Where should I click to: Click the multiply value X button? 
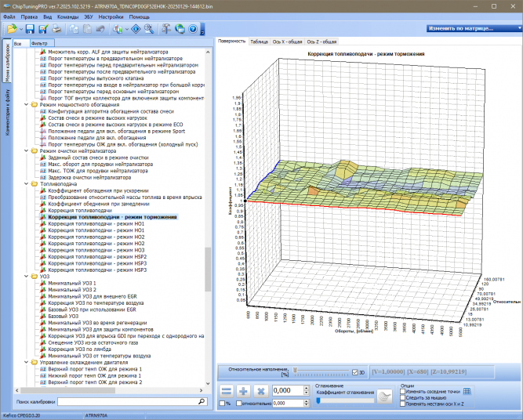pyautogui.click(x=261, y=391)
